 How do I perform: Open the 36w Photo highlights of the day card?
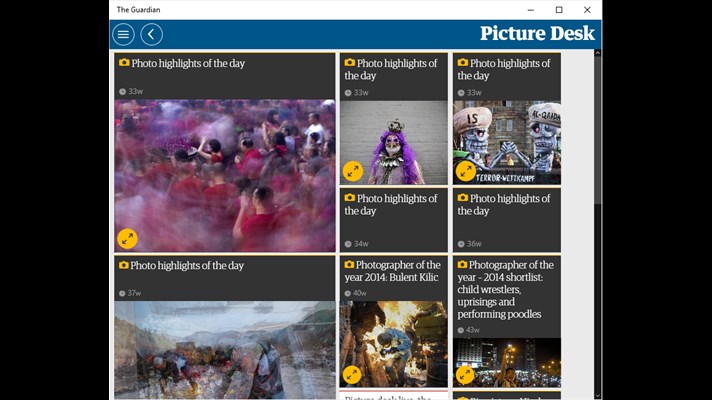(x=507, y=220)
